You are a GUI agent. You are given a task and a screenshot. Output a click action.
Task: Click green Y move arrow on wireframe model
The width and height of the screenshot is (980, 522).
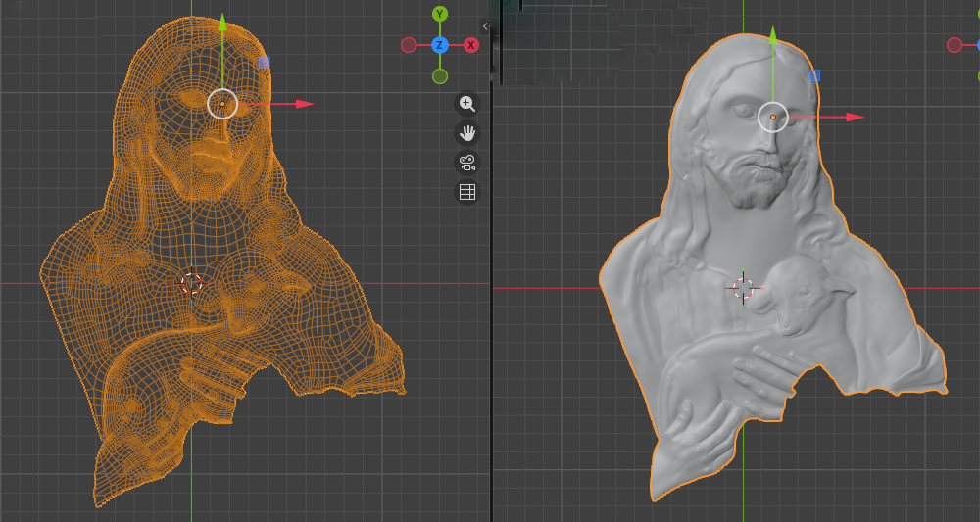[223, 24]
